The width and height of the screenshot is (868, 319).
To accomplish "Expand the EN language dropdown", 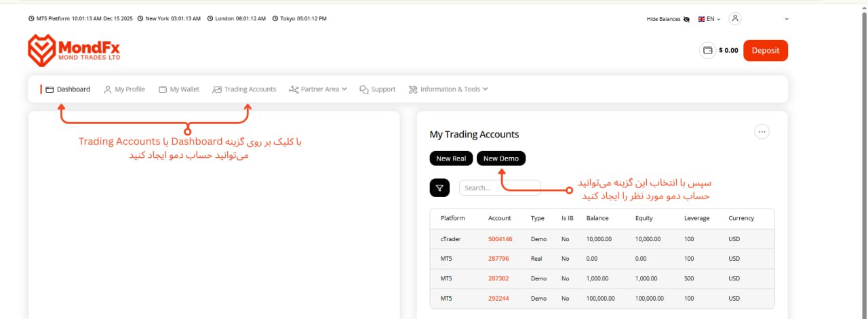I will (709, 19).
